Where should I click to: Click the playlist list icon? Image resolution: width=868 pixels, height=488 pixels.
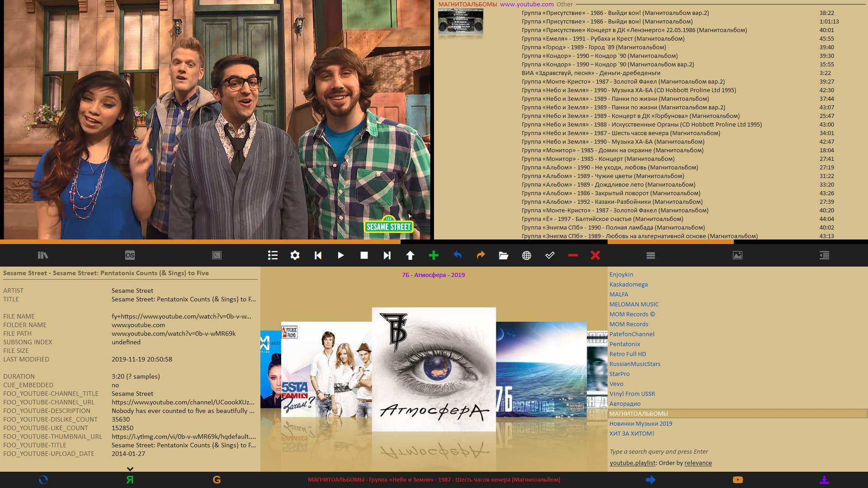click(273, 255)
